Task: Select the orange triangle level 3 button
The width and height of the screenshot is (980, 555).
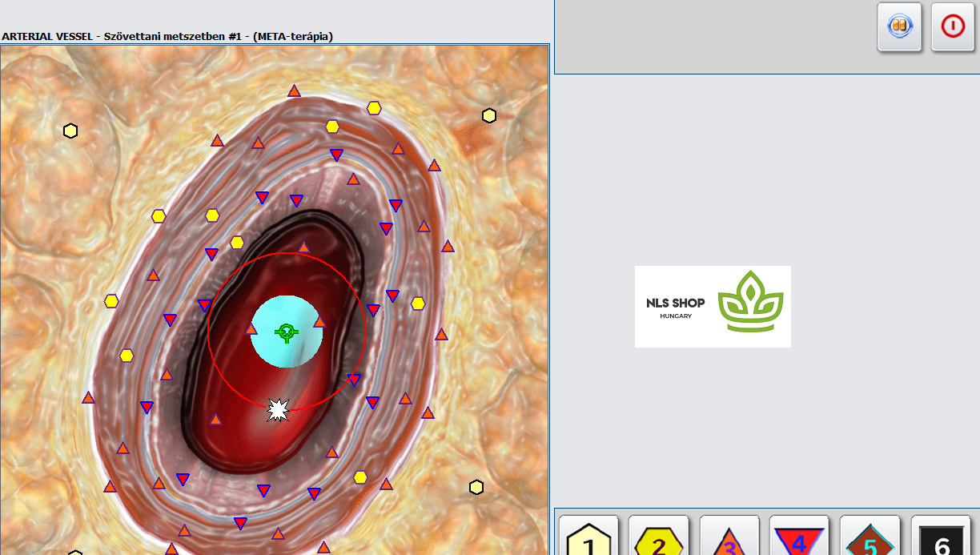Action: coord(729,536)
